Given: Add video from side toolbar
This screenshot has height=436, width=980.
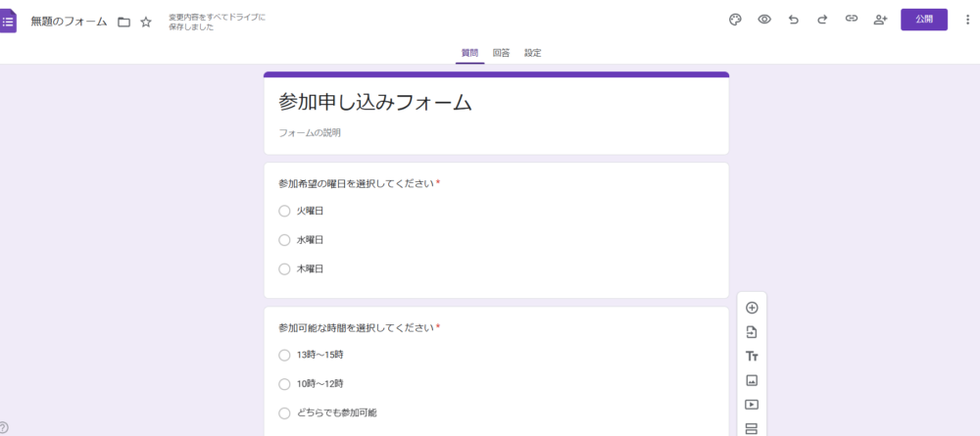Looking at the screenshot, I should click(752, 404).
